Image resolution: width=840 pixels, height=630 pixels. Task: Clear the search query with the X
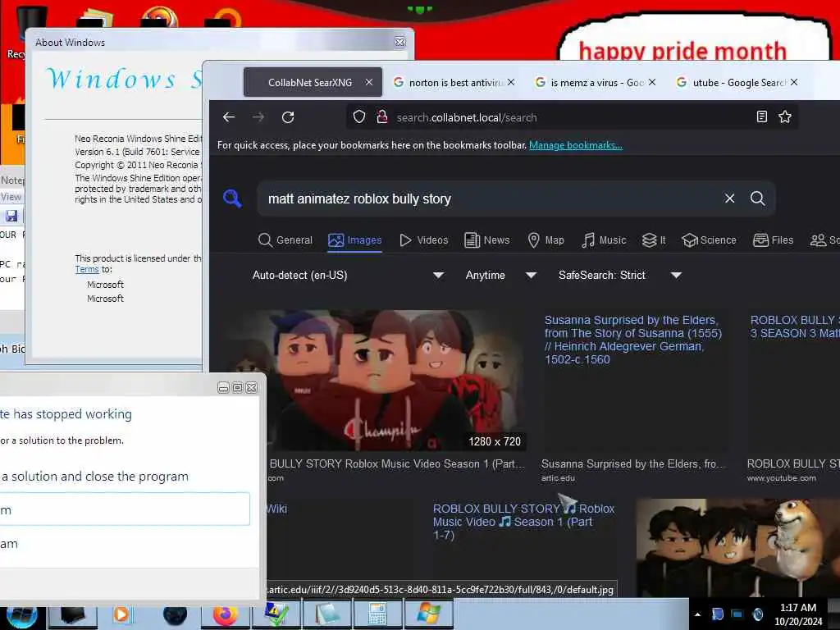click(x=729, y=199)
